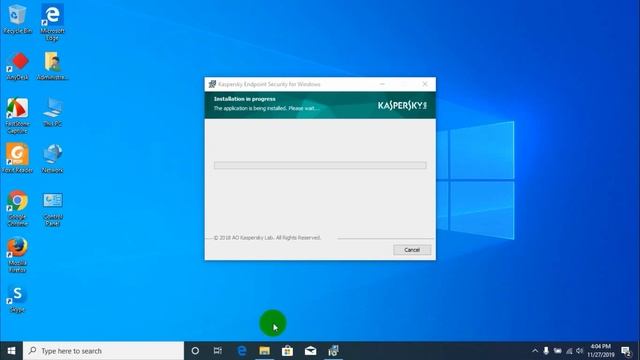640x360 pixels.
Task: Close the Kaspersky Endpoint Security window
Action: (x=424, y=84)
